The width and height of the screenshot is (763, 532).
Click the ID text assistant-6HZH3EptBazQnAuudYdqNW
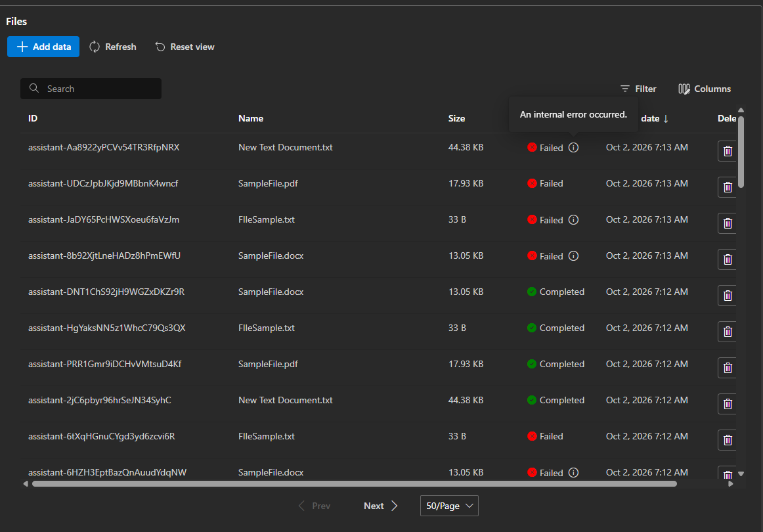pyautogui.click(x=107, y=473)
